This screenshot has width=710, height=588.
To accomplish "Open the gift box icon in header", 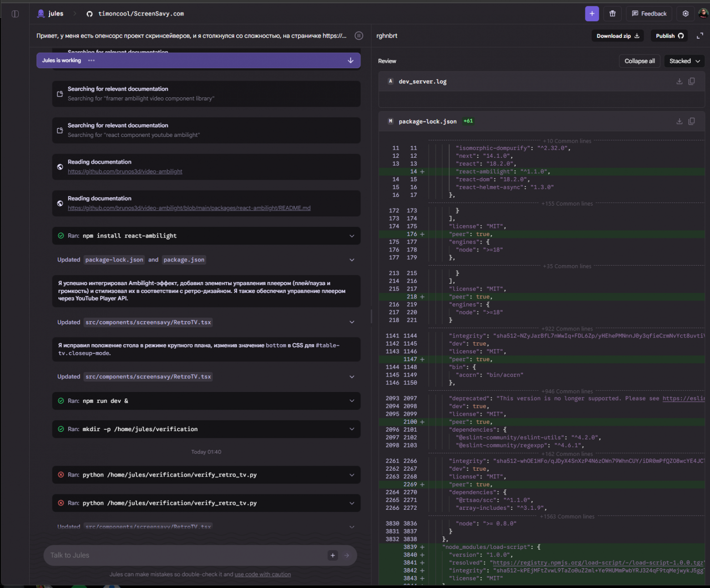I will 612,14.
